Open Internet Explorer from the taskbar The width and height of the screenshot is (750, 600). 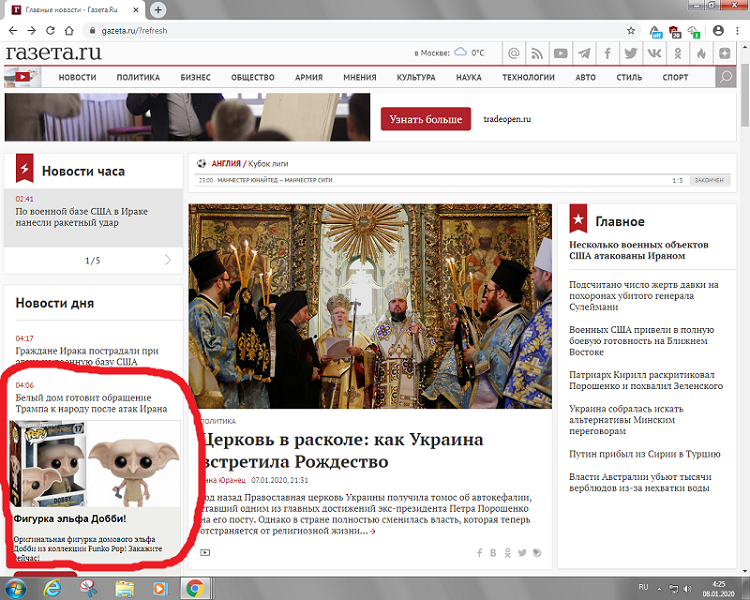[x=52, y=588]
